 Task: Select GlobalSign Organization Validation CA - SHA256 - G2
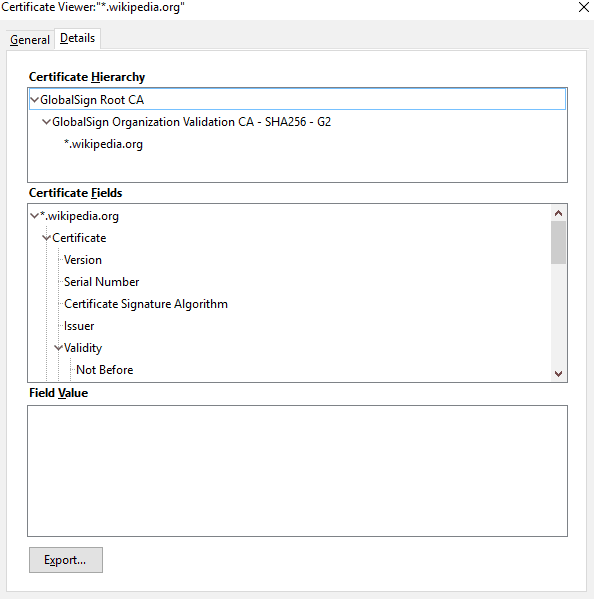coord(191,122)
